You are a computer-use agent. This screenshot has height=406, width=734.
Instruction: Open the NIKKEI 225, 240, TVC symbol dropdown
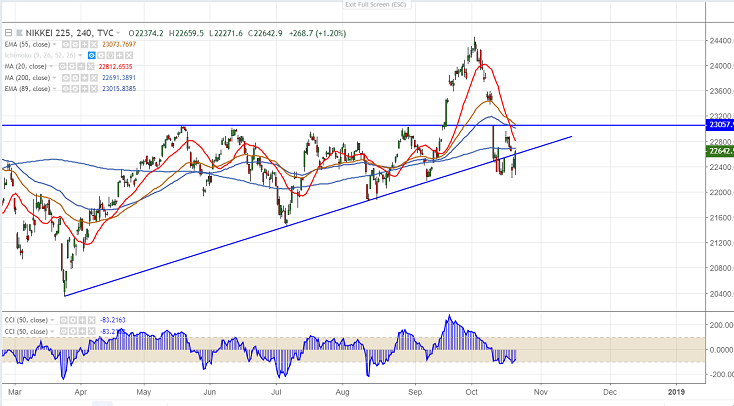tap(118, 33)
